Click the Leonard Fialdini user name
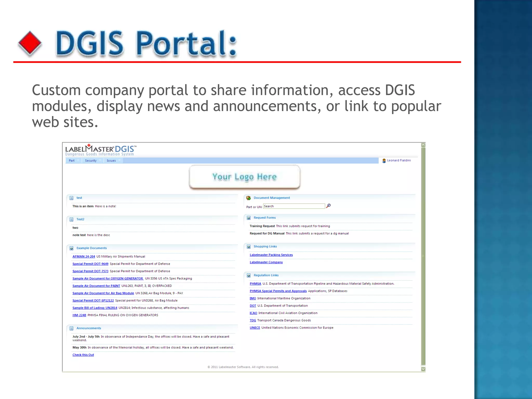The width and height of the screenshot is (532, 399). point(399,160)
